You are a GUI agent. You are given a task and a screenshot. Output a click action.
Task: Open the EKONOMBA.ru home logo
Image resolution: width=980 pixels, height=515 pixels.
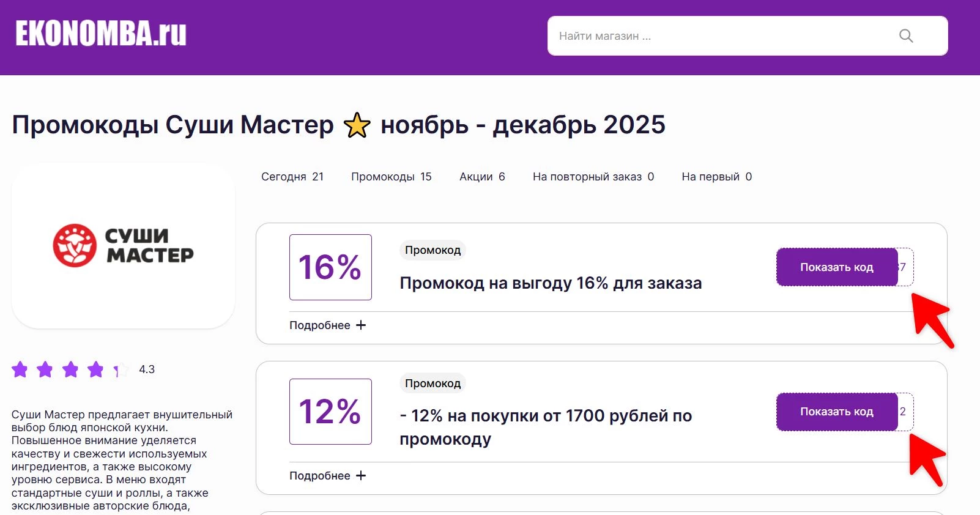(101, 33)
